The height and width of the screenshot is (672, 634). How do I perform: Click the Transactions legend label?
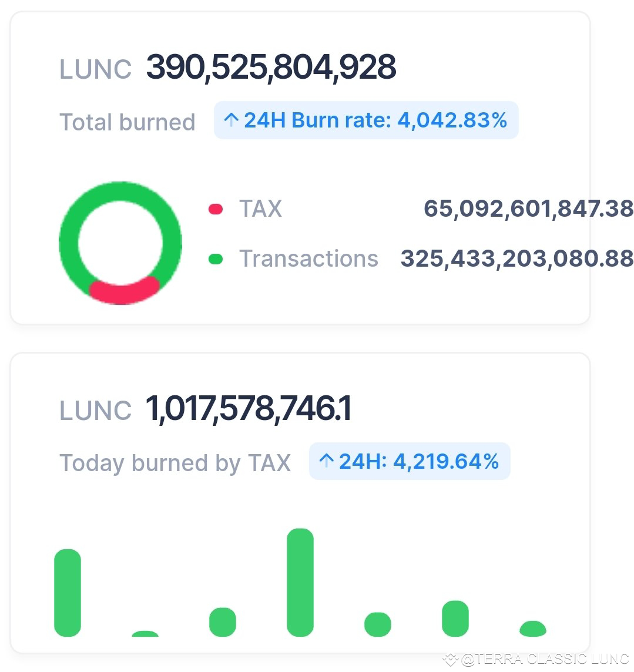point(308,259)
